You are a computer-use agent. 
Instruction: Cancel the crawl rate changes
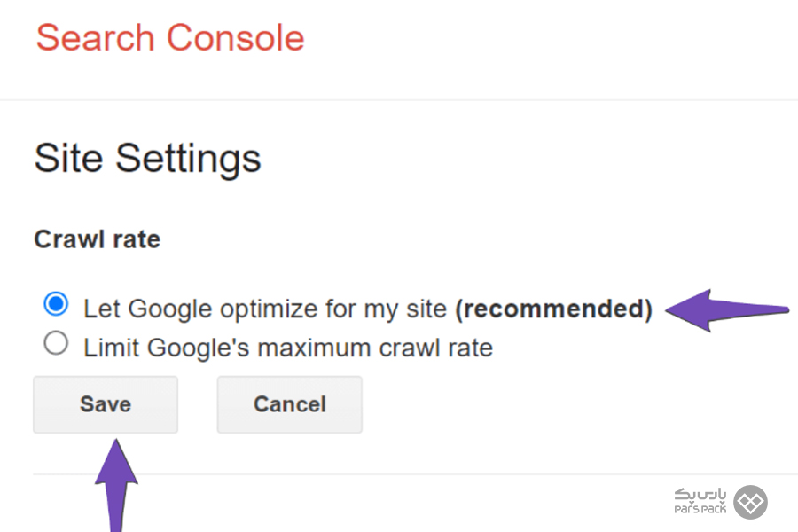point(289,404)
